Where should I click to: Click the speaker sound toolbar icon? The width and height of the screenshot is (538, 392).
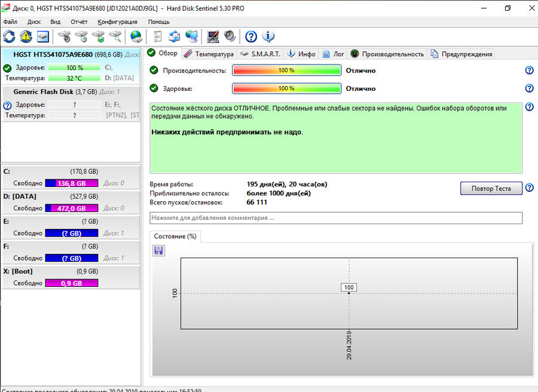click(x=230, y=36)
